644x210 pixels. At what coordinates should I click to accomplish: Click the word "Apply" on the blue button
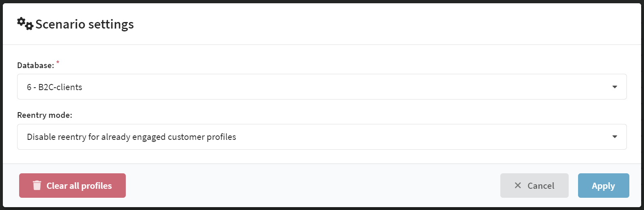[x=604, y=186]
